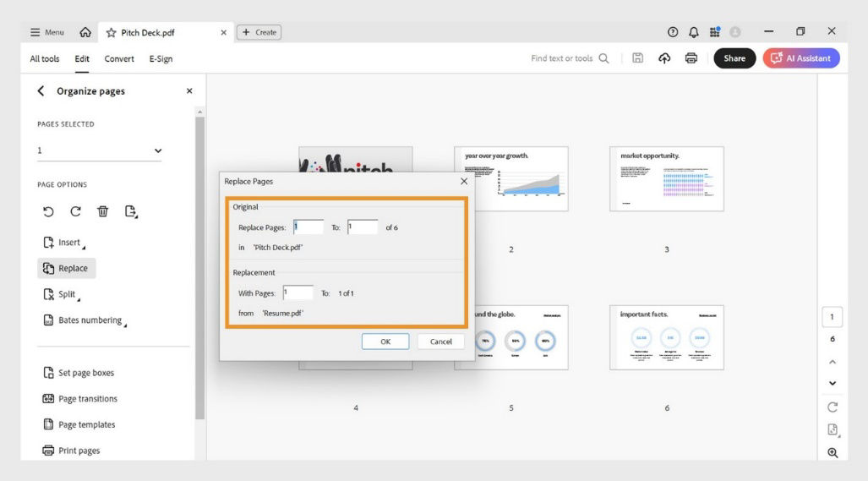868x481 pixels.
Task: Select page 3 market opportunity thumbnail
Action: (x=667, y=178)
